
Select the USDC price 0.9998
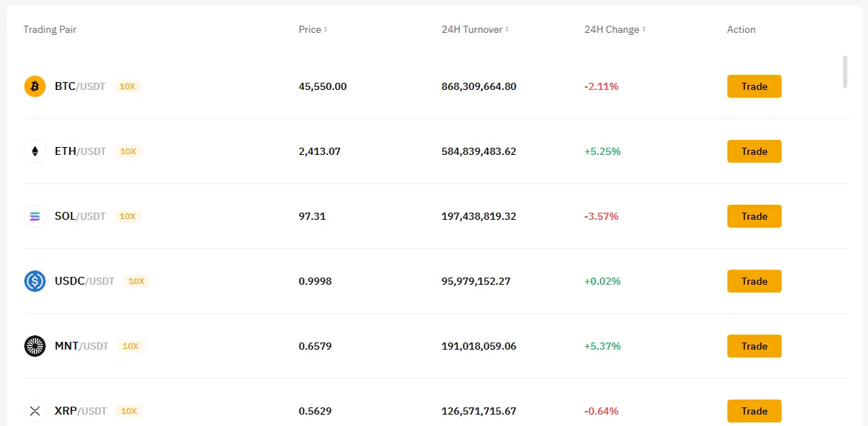315,281
